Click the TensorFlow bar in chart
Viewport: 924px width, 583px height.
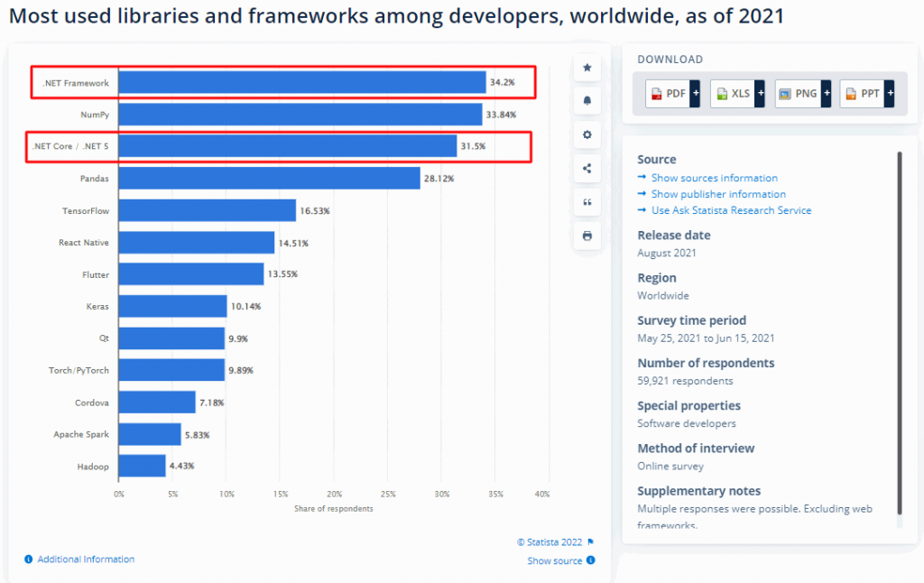208,210
